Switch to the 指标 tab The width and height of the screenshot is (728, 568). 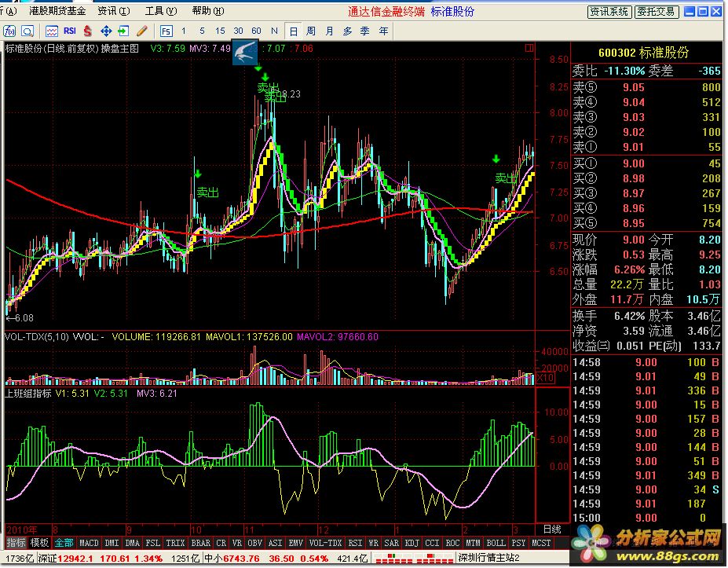pos(16,542)
